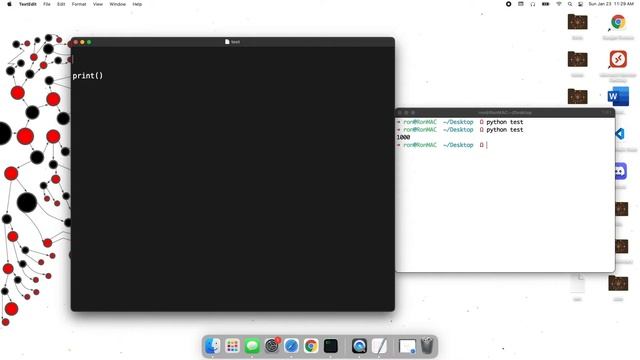
Task: Open QuickTime Player in the Dock
Action: coord(359,346)
